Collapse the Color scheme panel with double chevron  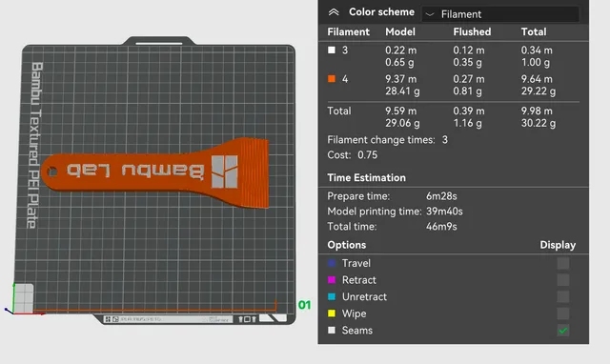(334, 12)
